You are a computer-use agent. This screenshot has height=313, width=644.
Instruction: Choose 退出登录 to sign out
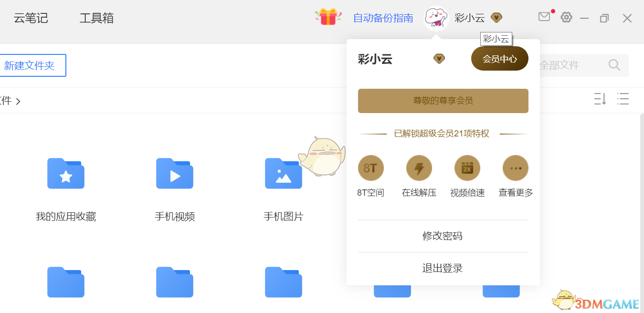click(443, 268)
